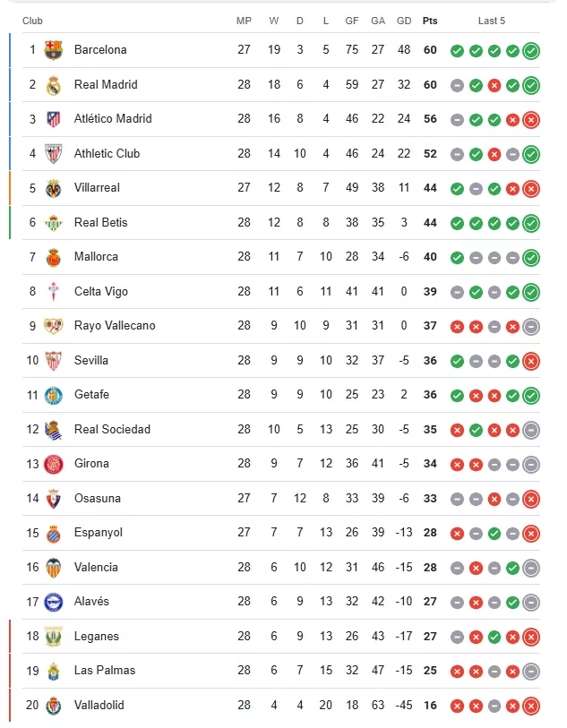Image resolution: width=567 pixels, height=728 pixels.
Task: Click the Valladolid club crest
Action: pos(54,706)
